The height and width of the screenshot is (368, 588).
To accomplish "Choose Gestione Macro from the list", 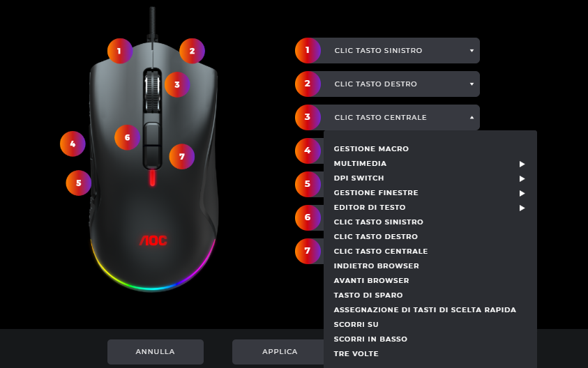I will coord(371,148).
